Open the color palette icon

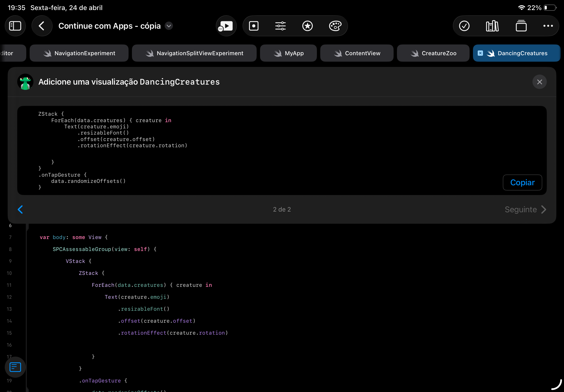pos(335,26)
